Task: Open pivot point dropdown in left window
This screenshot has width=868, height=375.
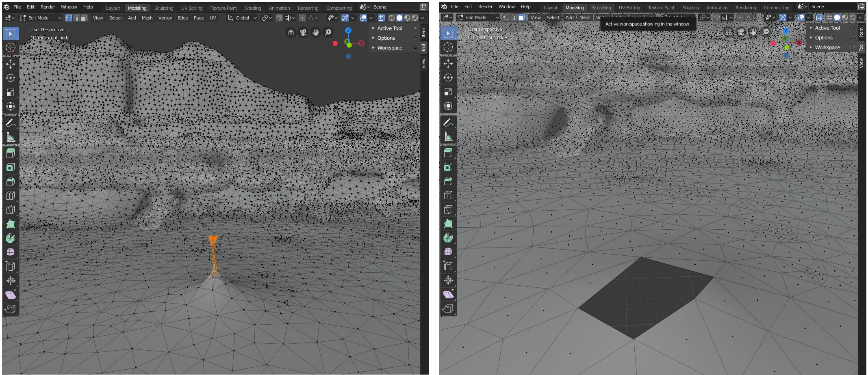Action: pos(267,18)
